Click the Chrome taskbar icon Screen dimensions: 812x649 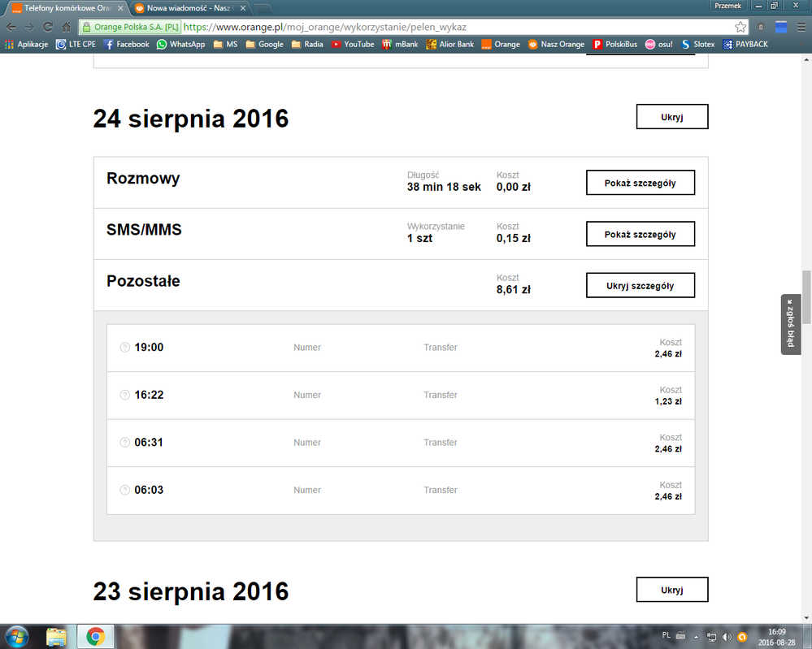95,637
